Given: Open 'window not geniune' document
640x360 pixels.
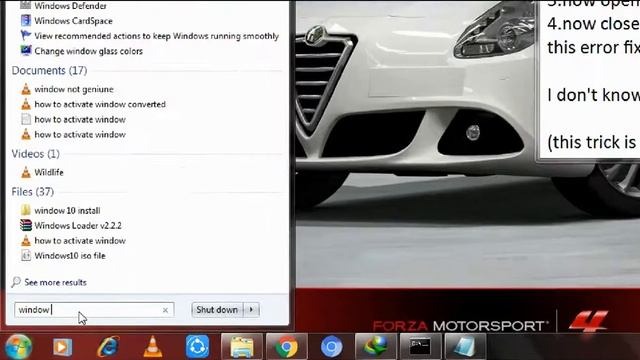Looking at the screenshot, I should tap(74, 89).
